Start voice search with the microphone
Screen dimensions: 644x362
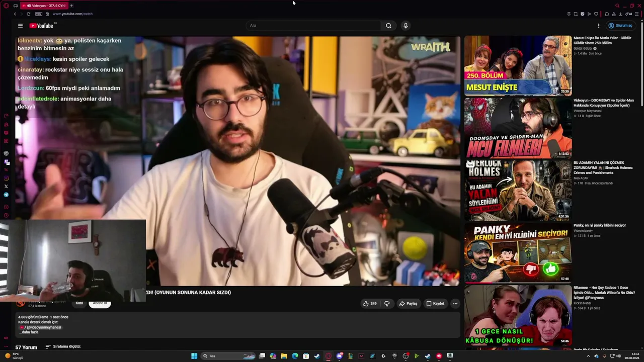coord(406,26)
